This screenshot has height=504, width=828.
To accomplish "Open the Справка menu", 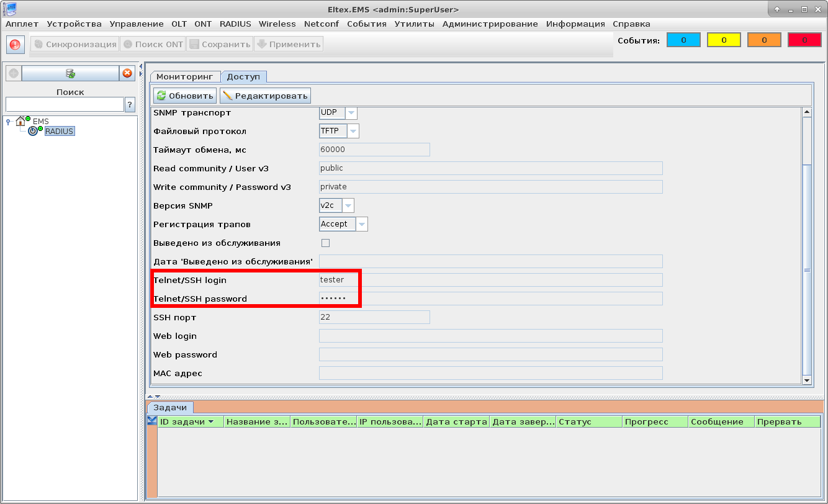I will tap(631, 24).
